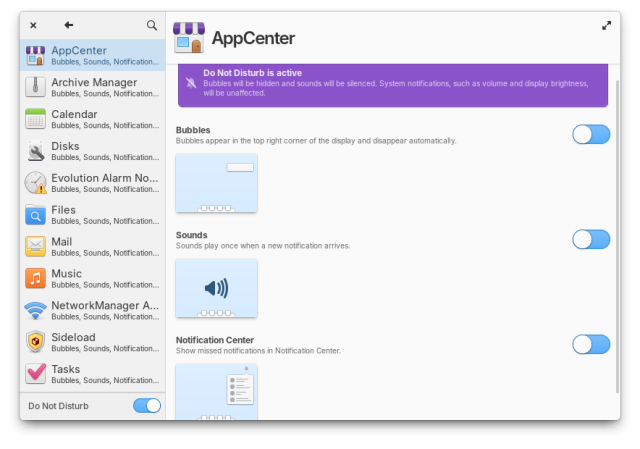The image size is (640, 449).
Task: Toggle the Bubbles switch
Action: click(x=591, y=135)
